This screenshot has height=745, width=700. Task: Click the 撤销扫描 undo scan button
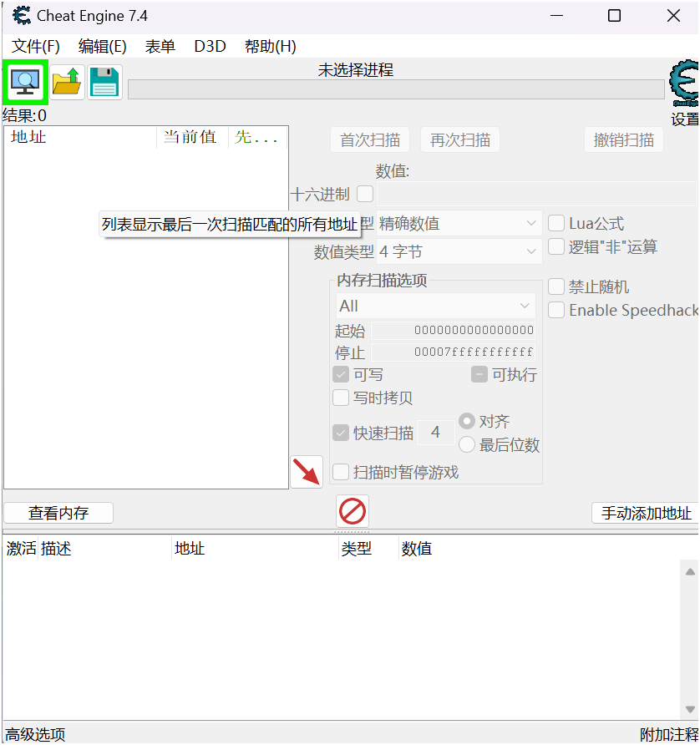click(x=623, y=139)
